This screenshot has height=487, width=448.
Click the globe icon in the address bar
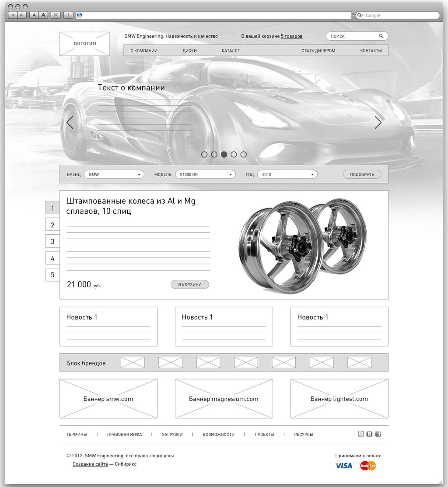pyautogui.click(x=80, y=15)
